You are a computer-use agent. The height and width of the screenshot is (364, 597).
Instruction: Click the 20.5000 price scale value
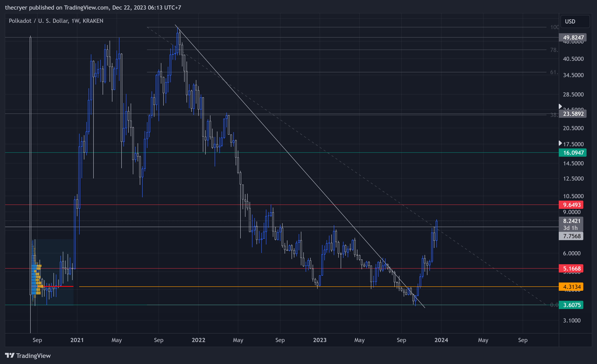[573, 128]
